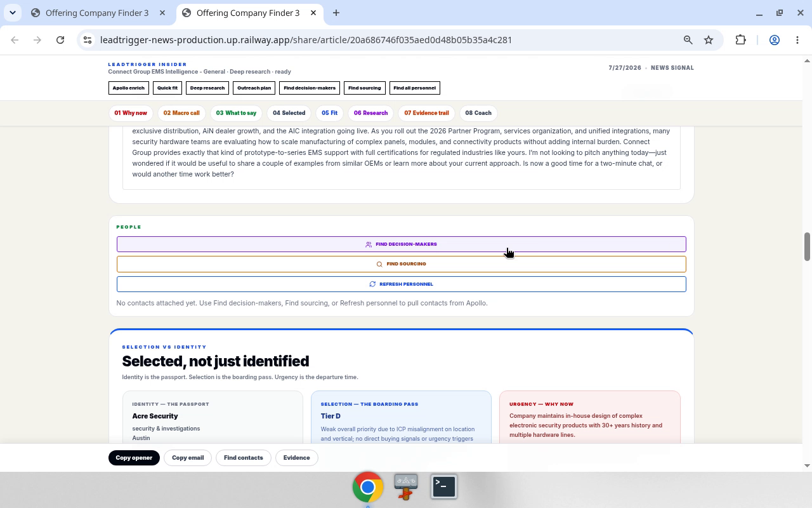Image resolution: width=812 pixels, height=508 pixels.
Task: Click the Copy email button
Action: (188, 458)
